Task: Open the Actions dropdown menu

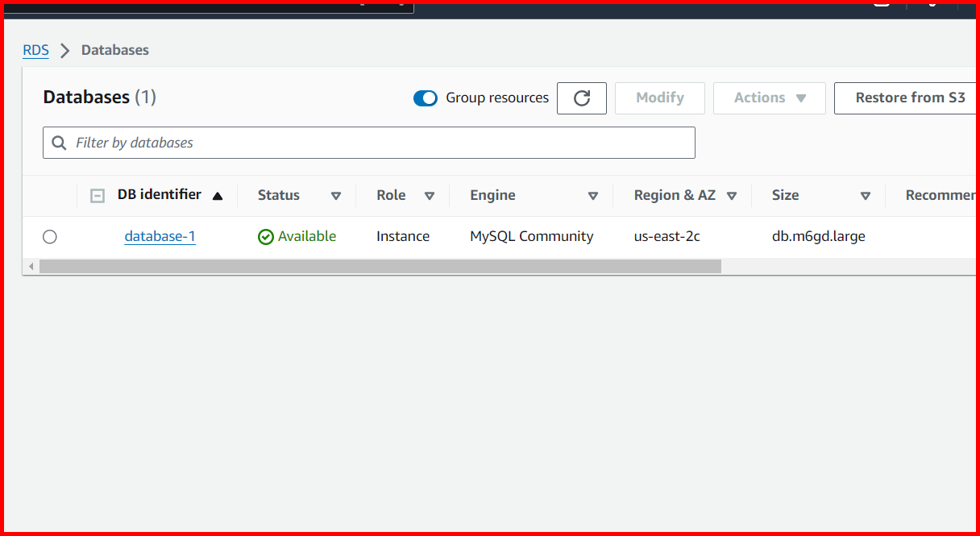Action: click(x=769, y=98)
